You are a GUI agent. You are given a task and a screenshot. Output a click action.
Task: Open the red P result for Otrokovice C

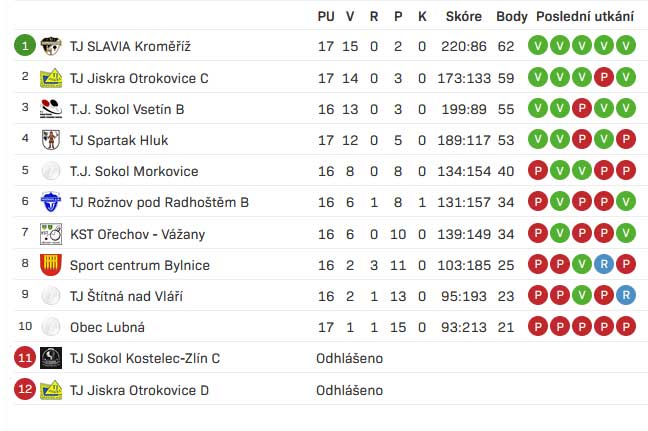(604, 78)
